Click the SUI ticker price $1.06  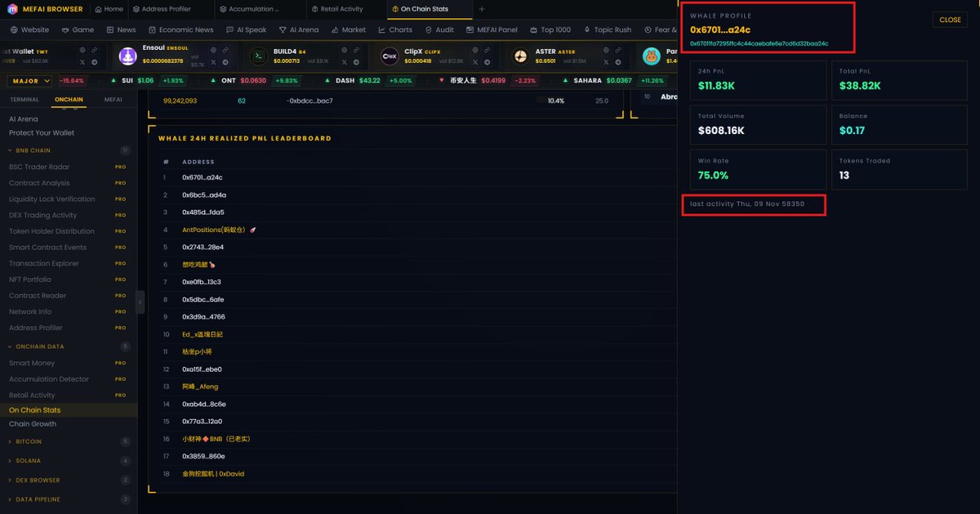(145, 81)
